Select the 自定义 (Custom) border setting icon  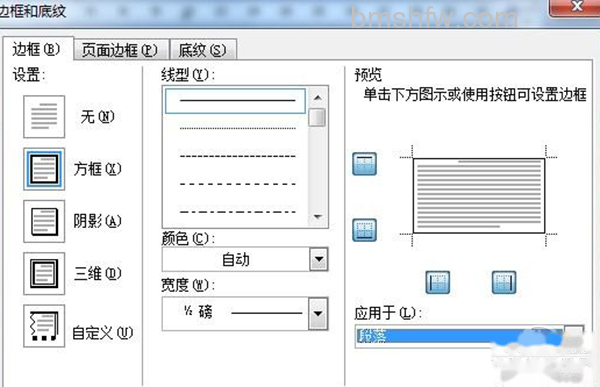tap(44, 326)
